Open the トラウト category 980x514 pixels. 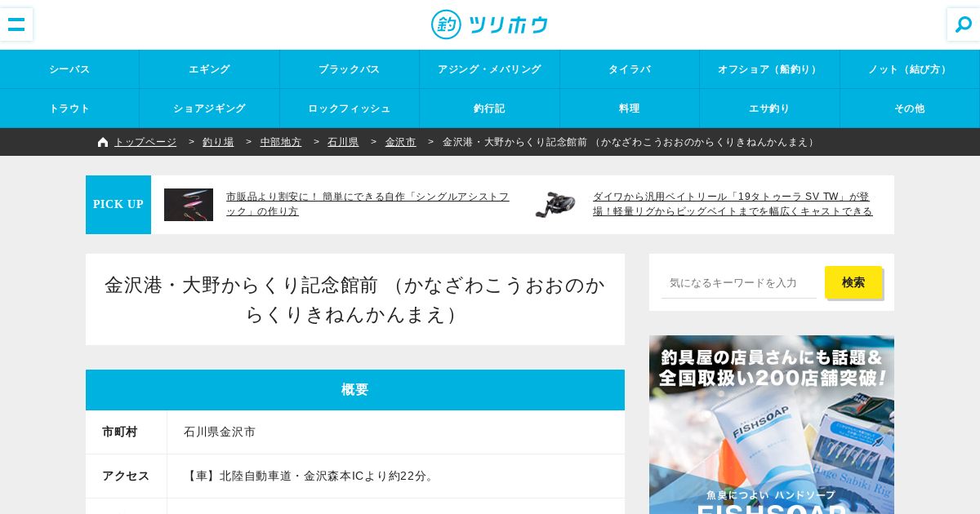[x=69, y=109]
